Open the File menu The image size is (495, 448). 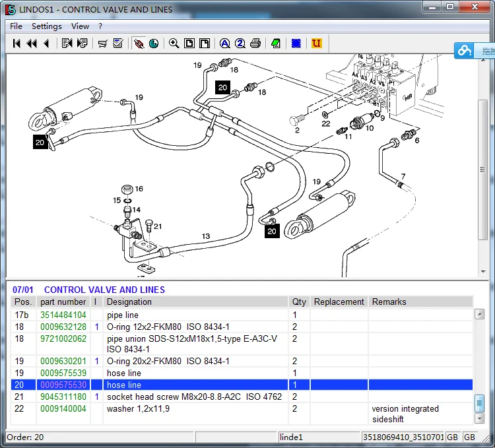tap(16, 26)
